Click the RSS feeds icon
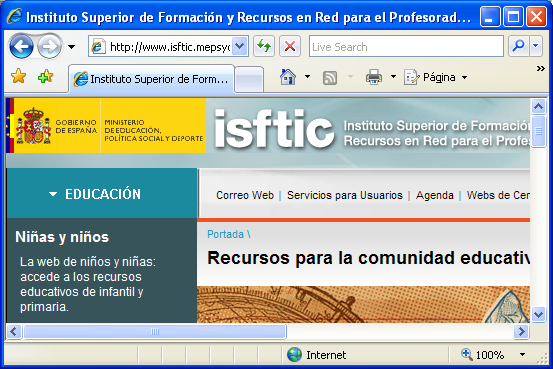This screenshot has height=369, width=553. pos(330,78)
